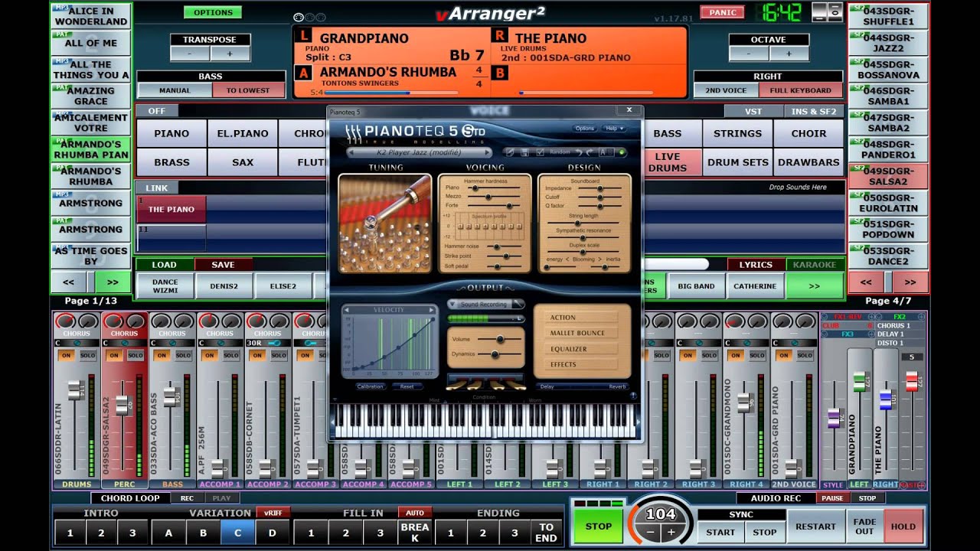Click the Pianoteq undo arrow
This screenshot has height=551, width=980.
(579, 152)
